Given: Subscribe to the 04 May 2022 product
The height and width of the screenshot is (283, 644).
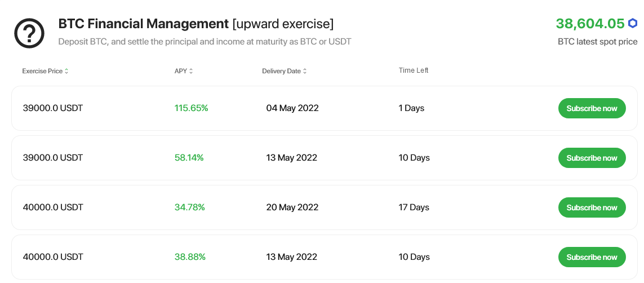Looking at the screenshot, I should 592,108.
